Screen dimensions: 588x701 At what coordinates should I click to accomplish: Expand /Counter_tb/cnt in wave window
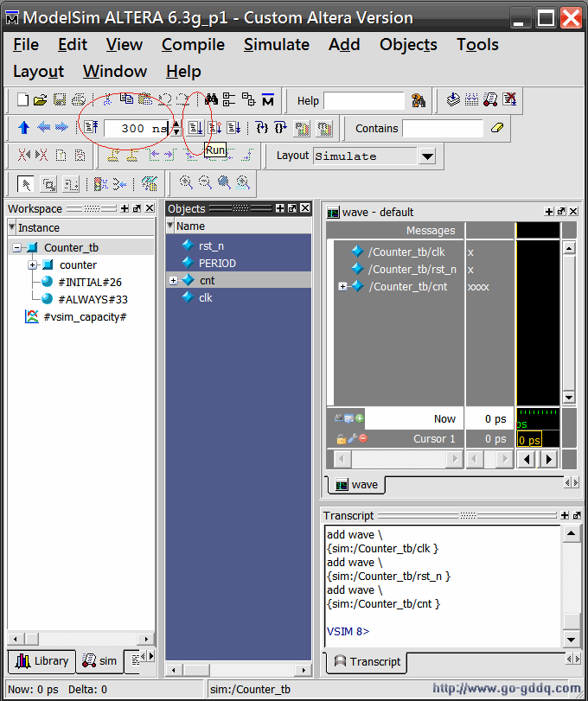[x=342, y=287]
